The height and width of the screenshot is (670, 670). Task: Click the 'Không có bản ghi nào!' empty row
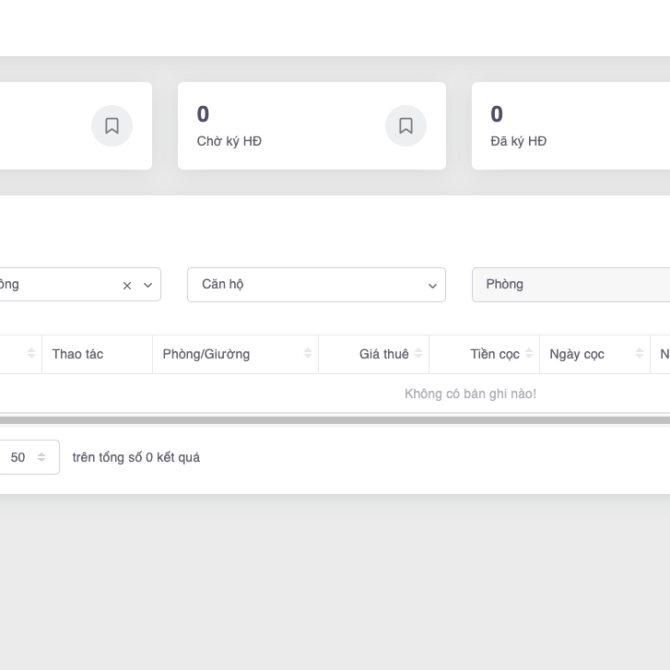pyautogui.click(x=470, y=394)
